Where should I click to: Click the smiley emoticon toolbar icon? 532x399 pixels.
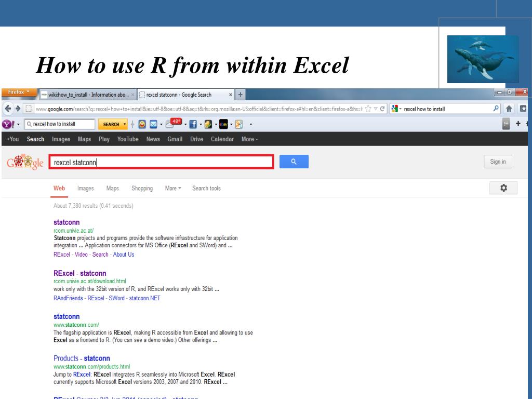pos(141,124)
